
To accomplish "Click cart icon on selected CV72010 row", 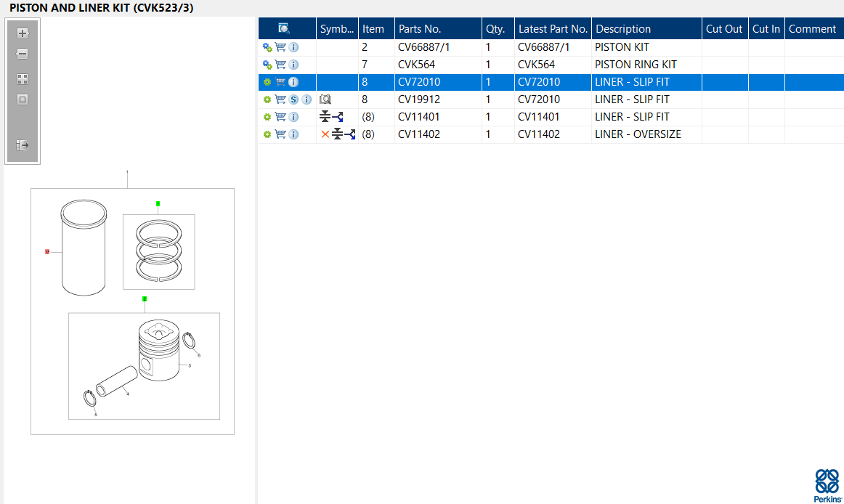I will click(280, 82).
